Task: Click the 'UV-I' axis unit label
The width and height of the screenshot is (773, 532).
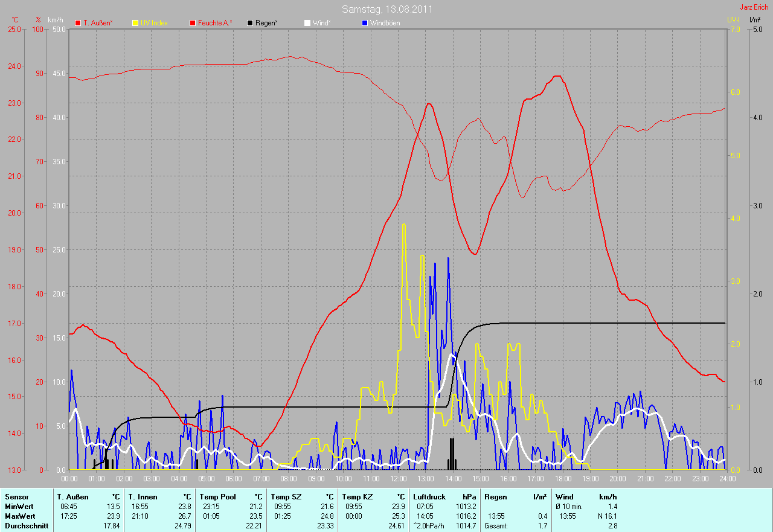Action: pyautogui.click(x=733, y=20)
